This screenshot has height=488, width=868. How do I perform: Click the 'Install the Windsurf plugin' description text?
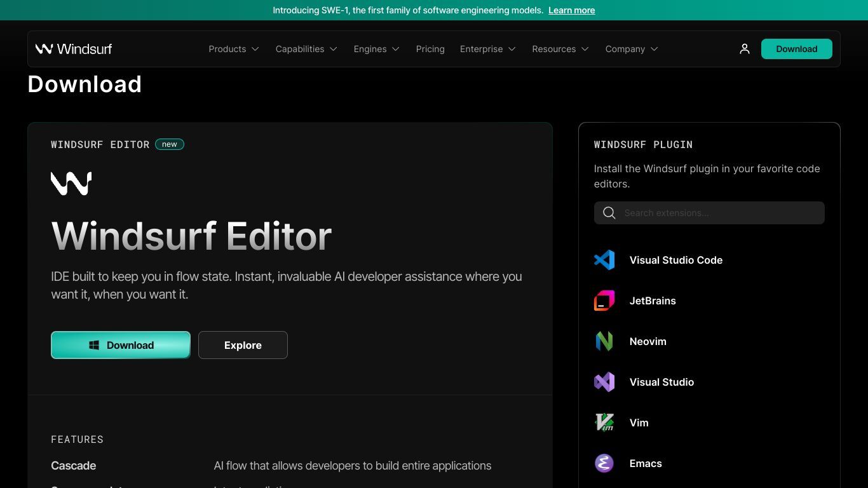point(707,176)
